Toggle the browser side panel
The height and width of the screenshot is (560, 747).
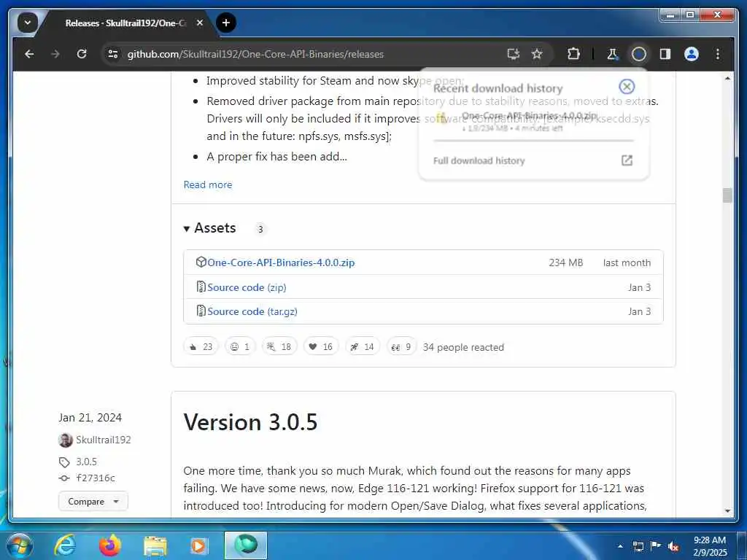tap(665, 54)
